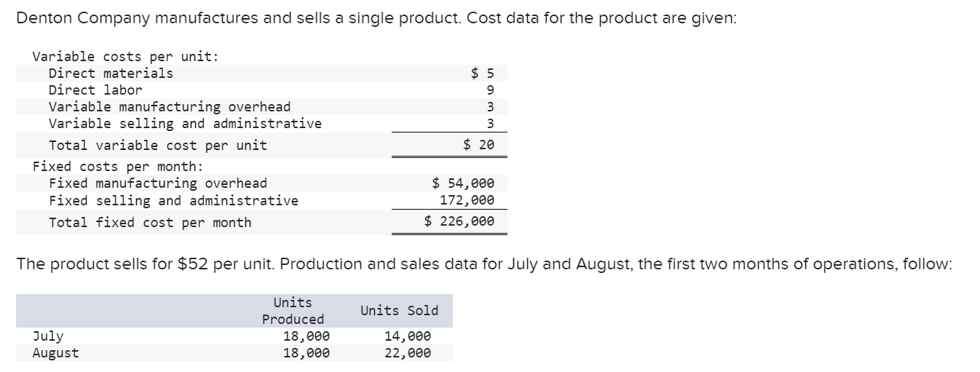The image size is (980, 372).
Task: Click the Total variable cost $ 20 value
Action: tap(479, 145)
